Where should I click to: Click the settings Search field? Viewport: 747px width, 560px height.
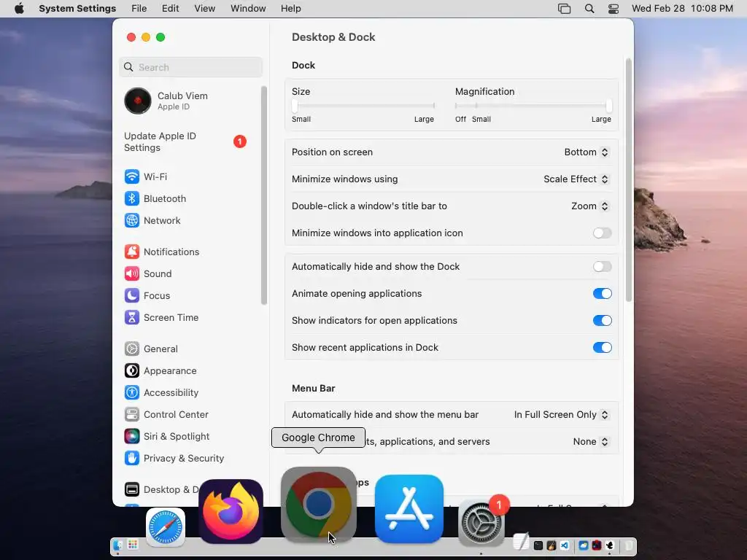(x=190, y=67)
